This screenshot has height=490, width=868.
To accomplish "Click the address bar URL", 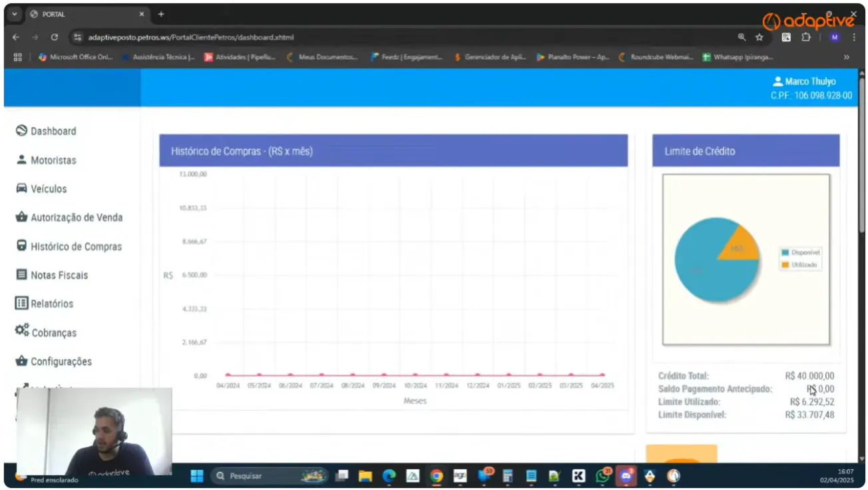I will tap(190, 37).
